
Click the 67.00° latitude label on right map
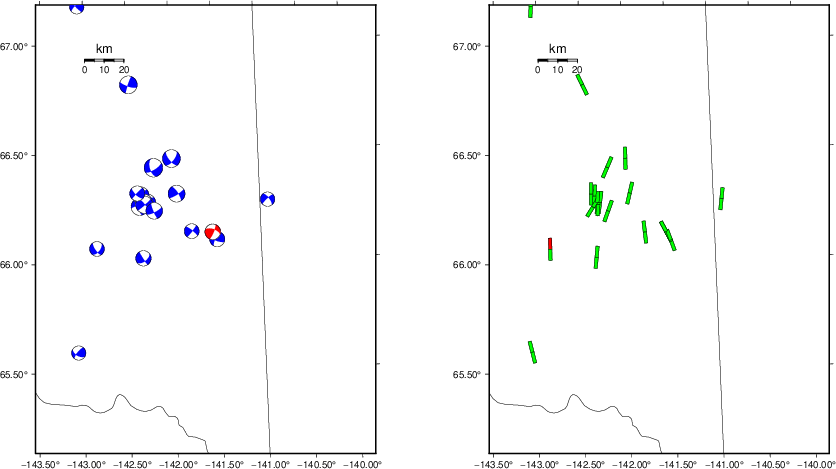(x=467, y=46)
